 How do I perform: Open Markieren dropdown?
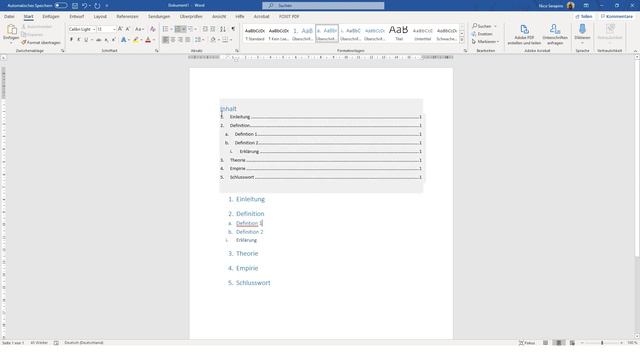point(485,42)
